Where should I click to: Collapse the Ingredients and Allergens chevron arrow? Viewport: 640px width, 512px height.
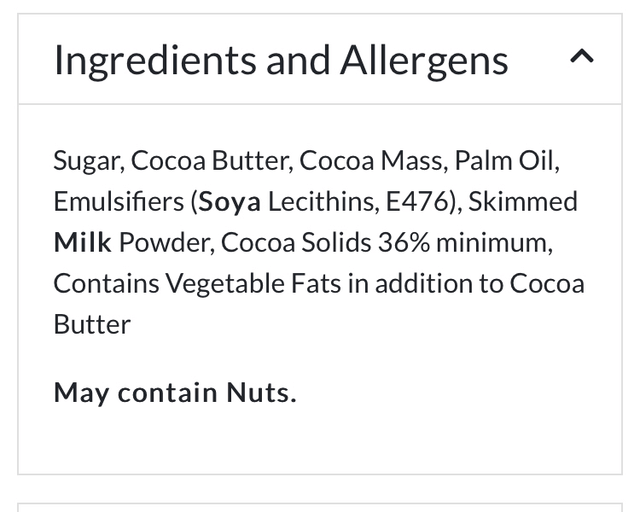[582, 58]
